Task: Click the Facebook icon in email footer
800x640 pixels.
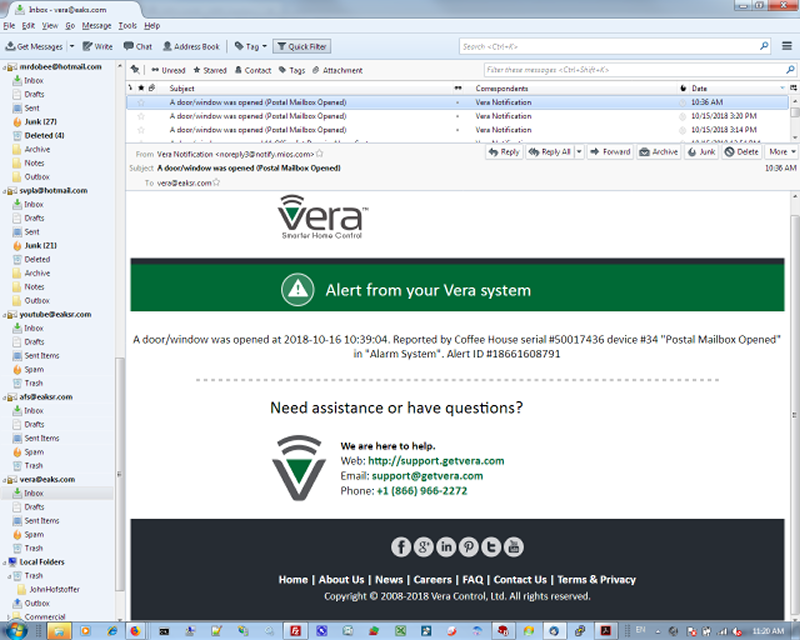Action: (400, 546)
